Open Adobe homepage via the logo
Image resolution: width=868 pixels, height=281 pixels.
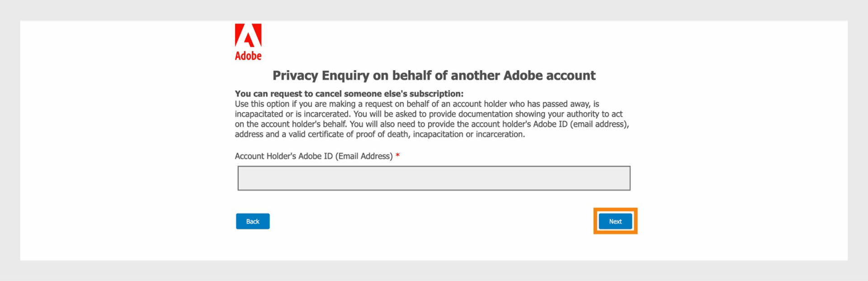[x=247, y=41]
